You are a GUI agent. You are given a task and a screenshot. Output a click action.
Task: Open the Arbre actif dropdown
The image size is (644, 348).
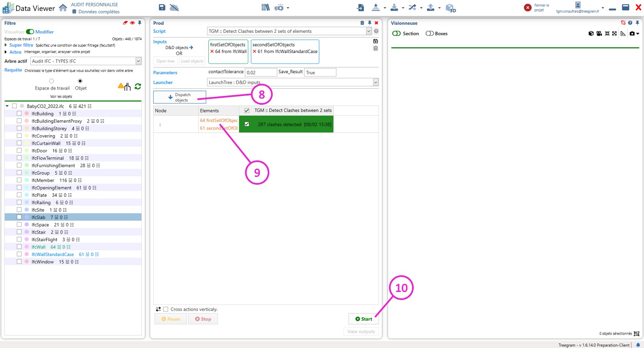click(x=138, y=61)
